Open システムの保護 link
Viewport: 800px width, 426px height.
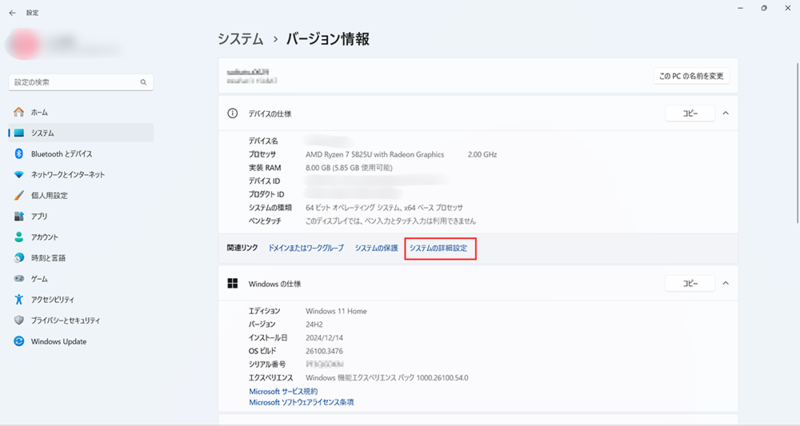point(376,248)
